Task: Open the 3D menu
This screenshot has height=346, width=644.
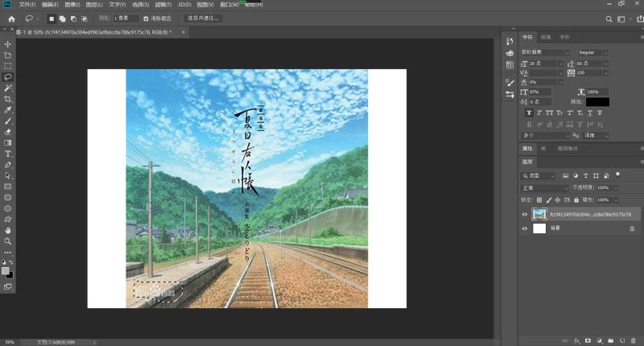Action: [x=184, y=5]
